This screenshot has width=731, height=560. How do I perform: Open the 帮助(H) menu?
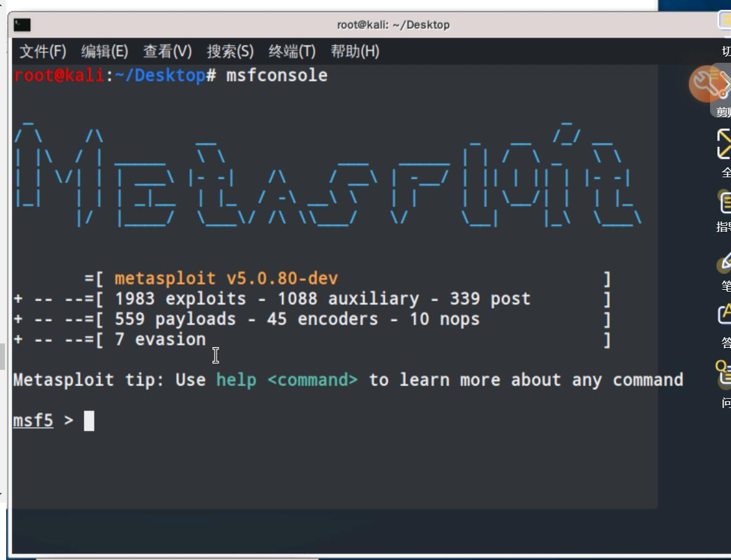click(x=355, y=51)
